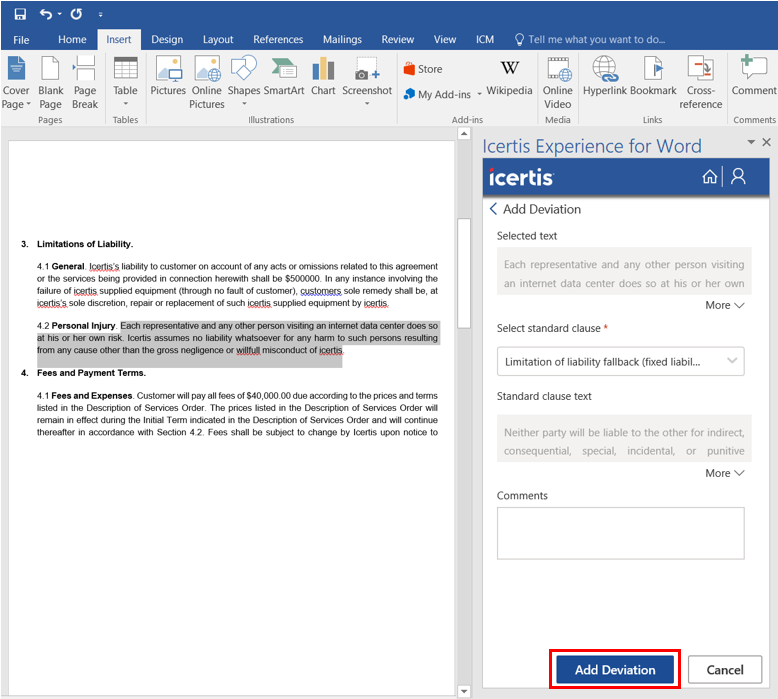Open the References ribbon tab

click(x=278, y=40)
